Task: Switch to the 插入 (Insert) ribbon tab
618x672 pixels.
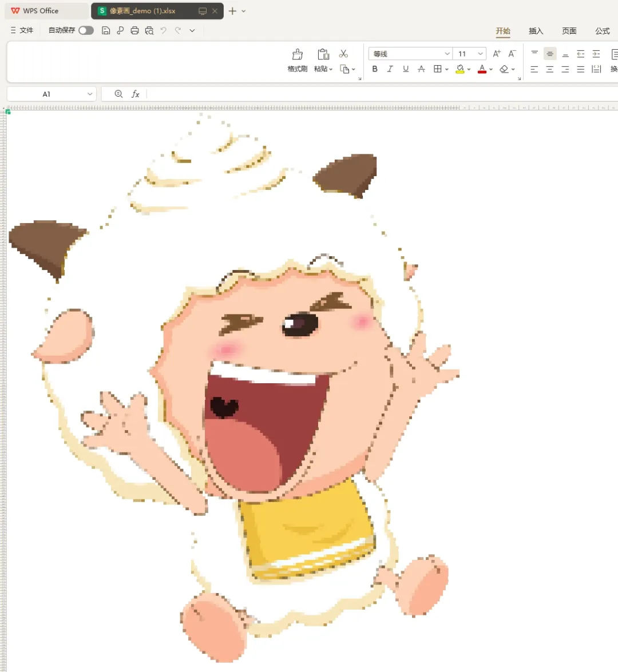Action: (x=536, y=31)
